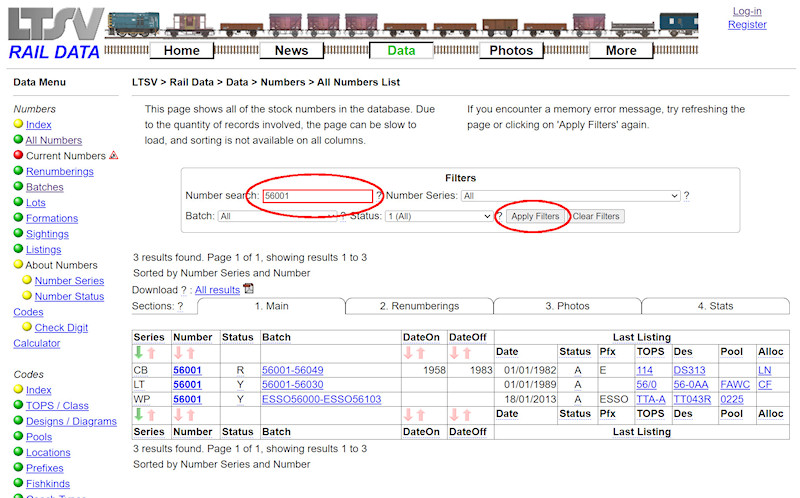800x498 pixels.
Task: Open the Number Series dropdown
Action: (570, 196)
